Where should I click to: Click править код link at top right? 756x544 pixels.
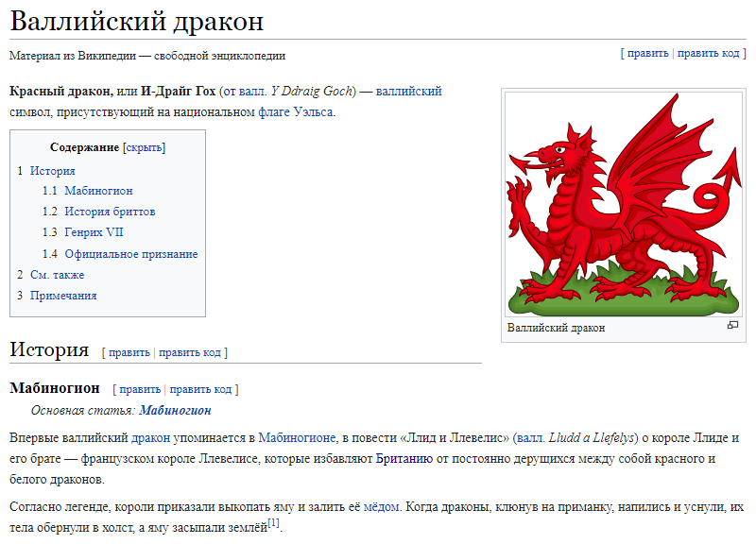tap(708, 53)
